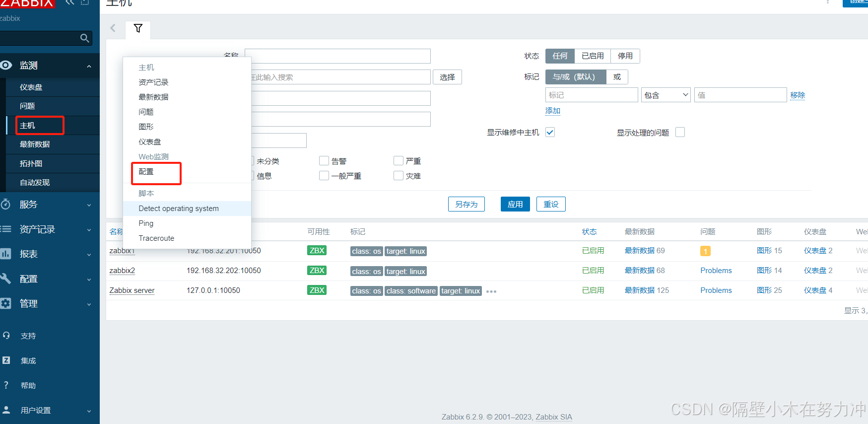Screen dimensions: 868x424
Task: Click the Support headset icon
Action: pos(6,336)
